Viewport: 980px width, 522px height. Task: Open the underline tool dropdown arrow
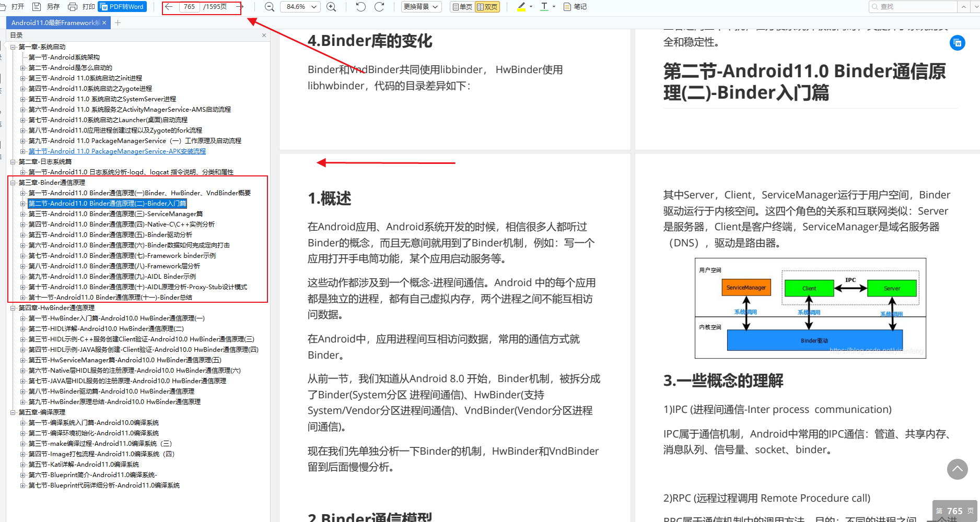click(554, 7)
